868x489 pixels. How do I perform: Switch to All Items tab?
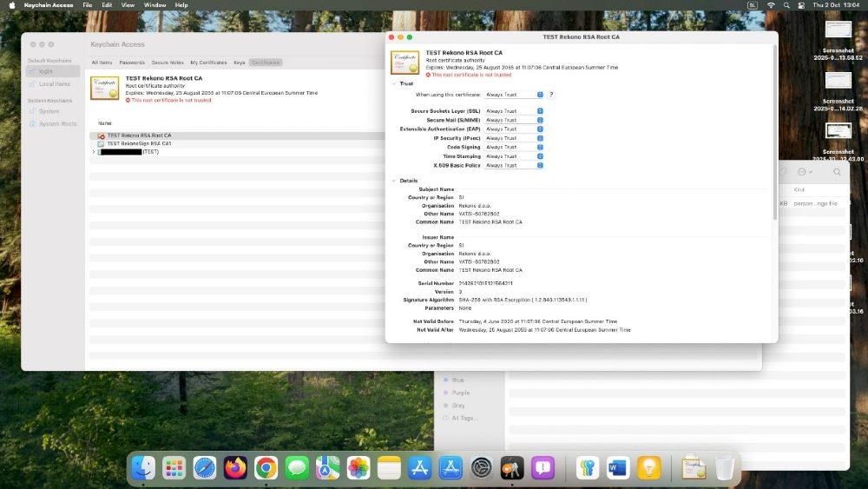click(102, 63)
